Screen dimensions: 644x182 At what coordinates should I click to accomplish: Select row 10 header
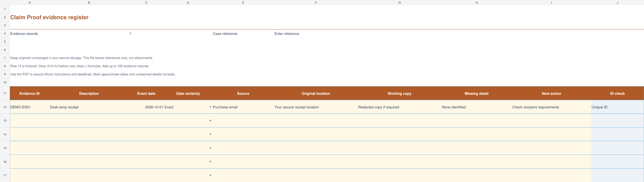pyautogui.click(x=5, y=82)
